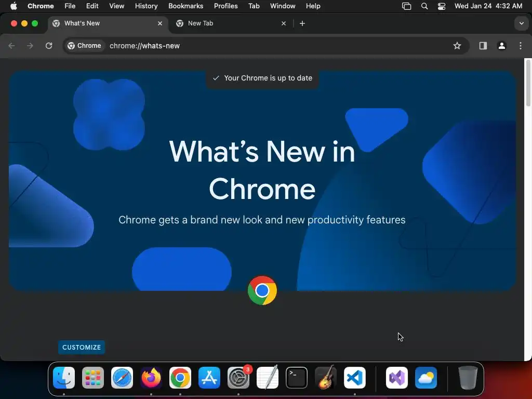Image resolution: width=532 pixels, height=399 pixels.
Task: Click the 'What's New in Chrome' heading
Action: [262, 170]
